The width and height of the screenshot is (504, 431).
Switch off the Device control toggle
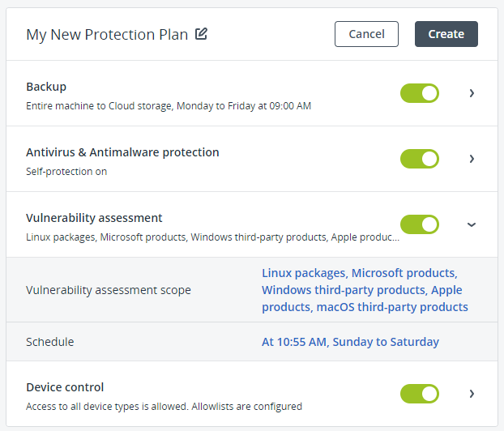420,394
